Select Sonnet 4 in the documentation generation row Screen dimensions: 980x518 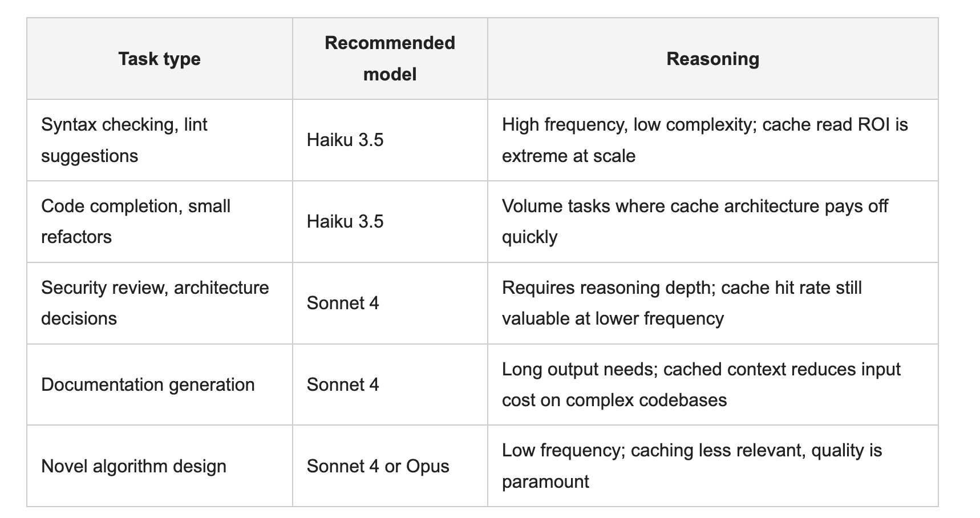click(343, 385)
